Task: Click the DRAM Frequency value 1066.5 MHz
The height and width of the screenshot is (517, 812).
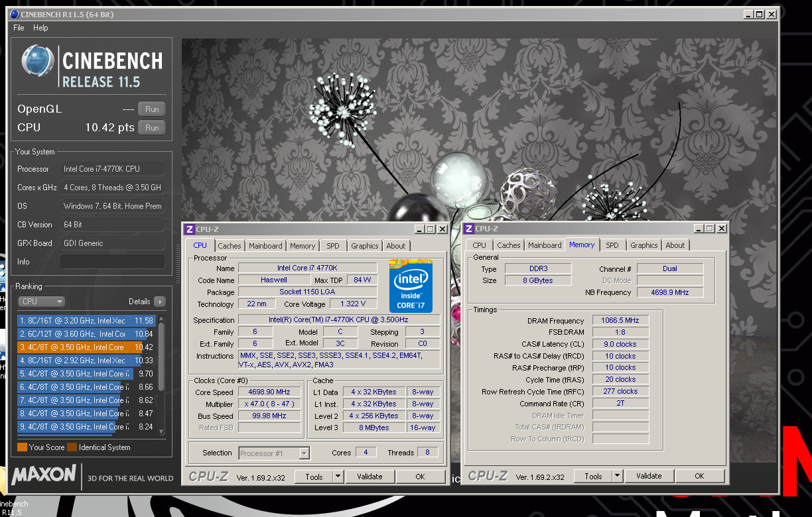Action: pos(620,321)
